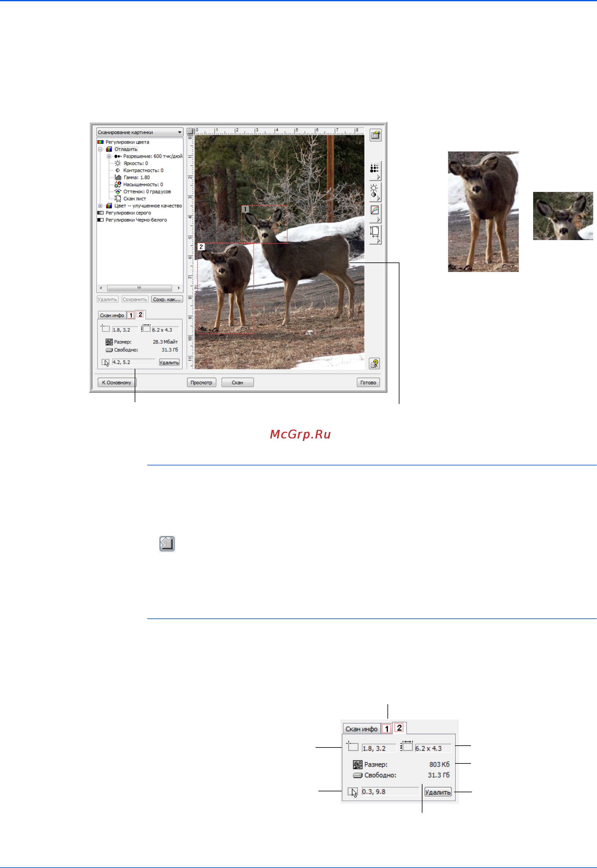Click the cursor pointer icon beside 4.2, 5.2
This screenshot has height=868, width=597.
[106, 363]
